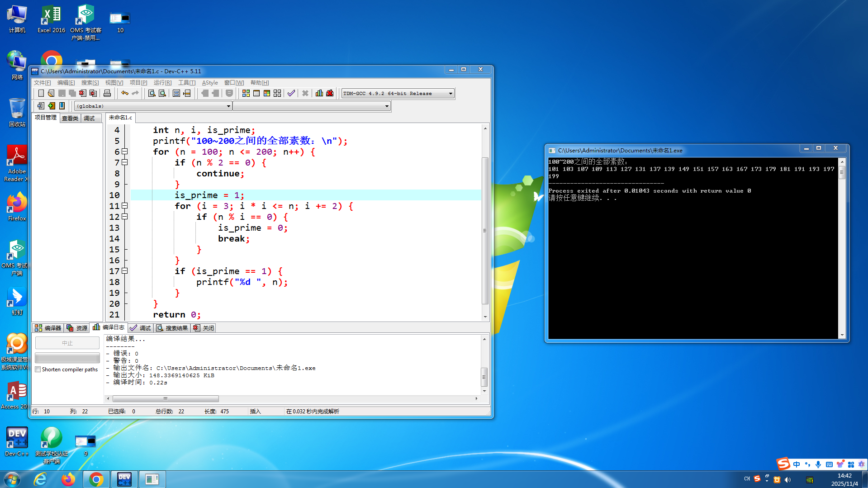Click the console window vertical scrollbar

(x=842, y=249)
